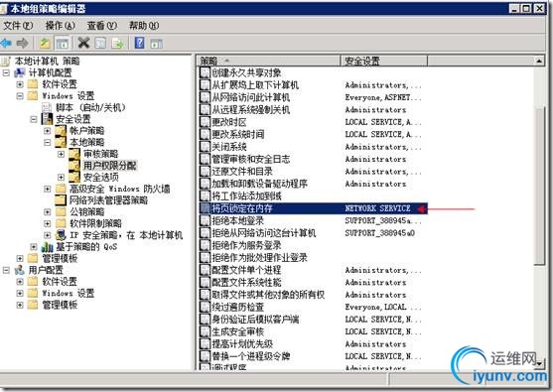Click the Help question mark icon
The height and width of the screenshot is (392, 553).
click(140, 43)
